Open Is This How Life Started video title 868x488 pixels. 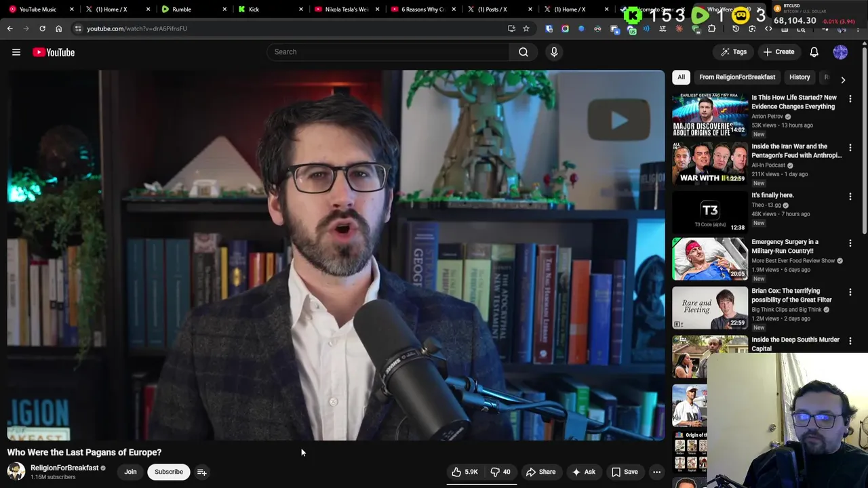click(794, 102)
